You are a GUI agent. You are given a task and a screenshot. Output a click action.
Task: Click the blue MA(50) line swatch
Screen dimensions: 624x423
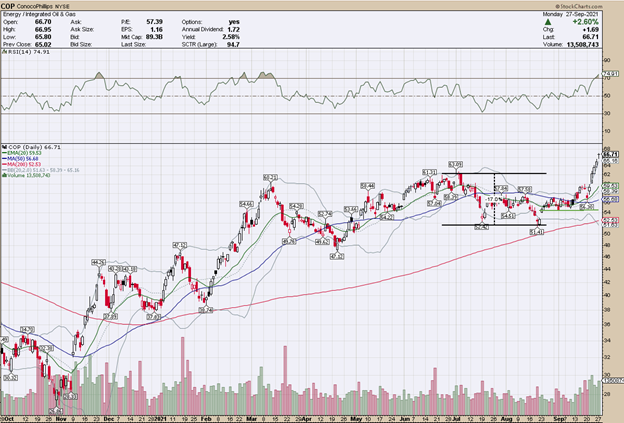tap(4, 159)
